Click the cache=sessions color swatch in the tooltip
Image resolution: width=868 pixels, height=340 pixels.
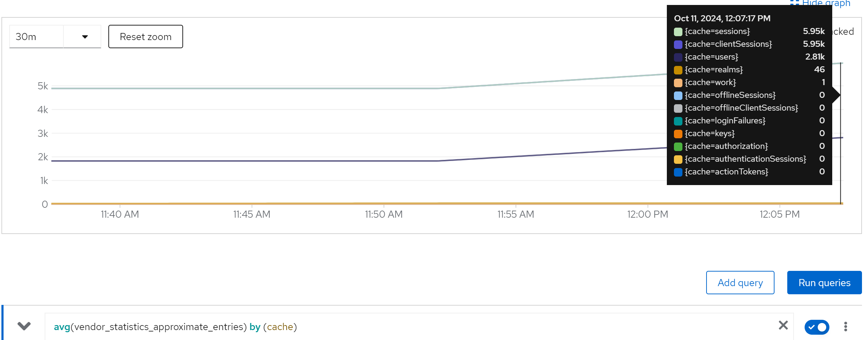(x=678, y=32)
